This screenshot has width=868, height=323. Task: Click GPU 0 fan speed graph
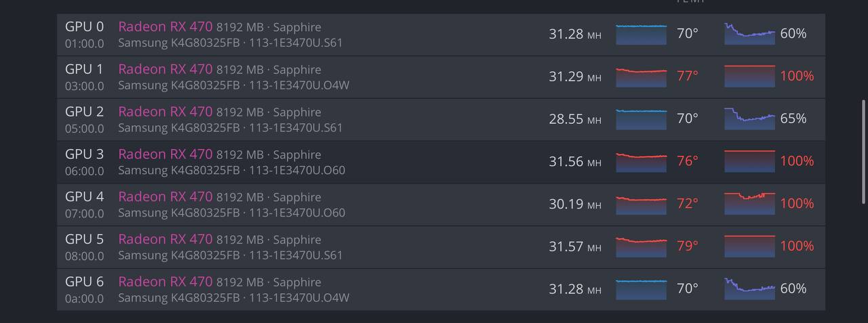pos(749,34)
